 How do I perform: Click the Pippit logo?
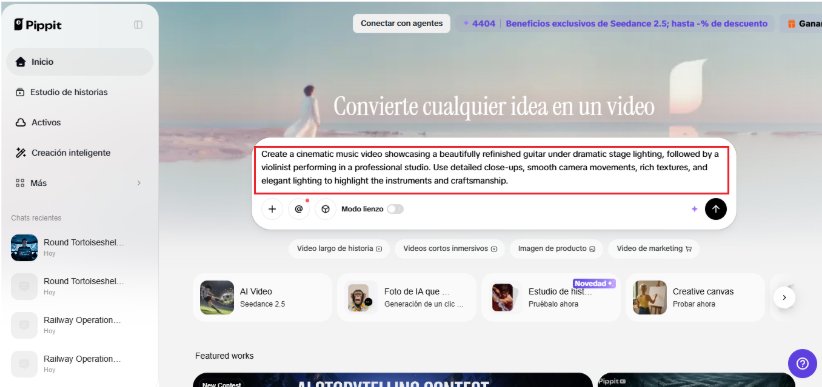(x=38, y=25)
